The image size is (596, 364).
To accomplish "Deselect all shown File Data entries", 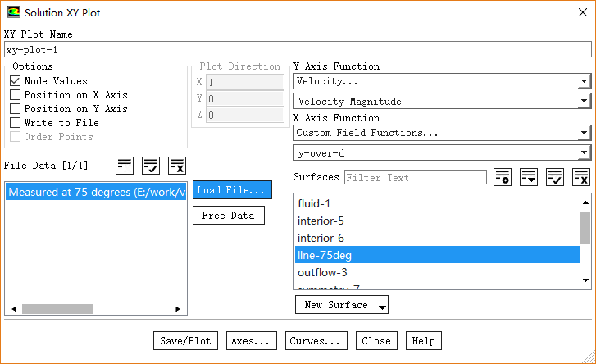I will 177,165.
